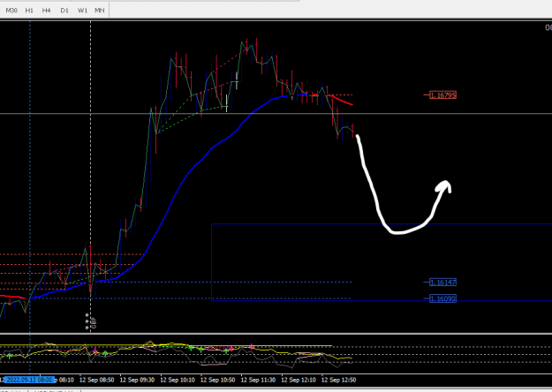
Task: Click the 12 Sep 12:10 time axis label
Action: (x=299, y=380)
